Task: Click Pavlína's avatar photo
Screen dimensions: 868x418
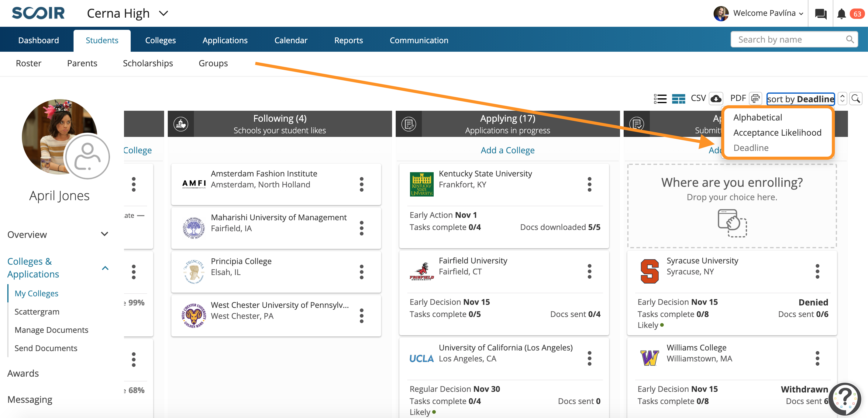Action: click(721, 13)
